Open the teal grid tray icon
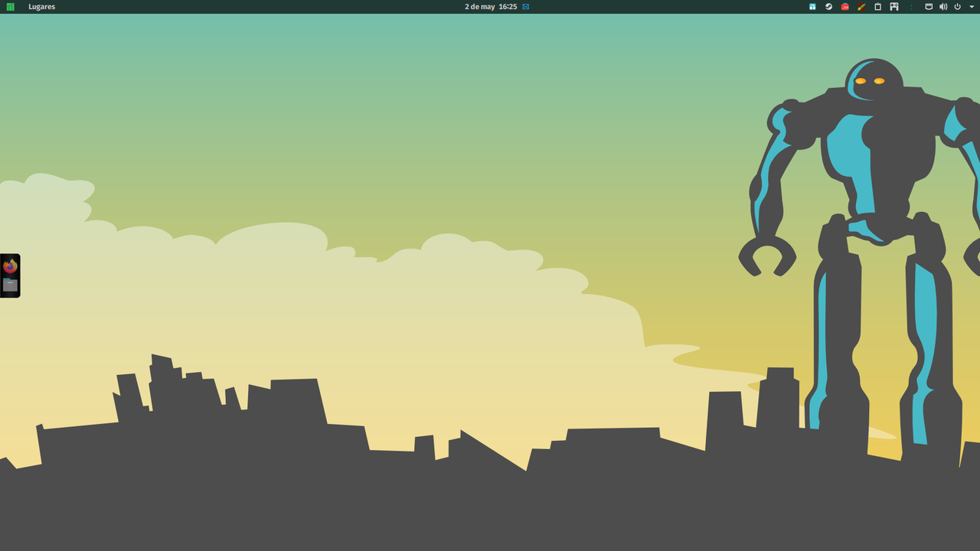Screen dimensions: 980x551 pos(812,7)
